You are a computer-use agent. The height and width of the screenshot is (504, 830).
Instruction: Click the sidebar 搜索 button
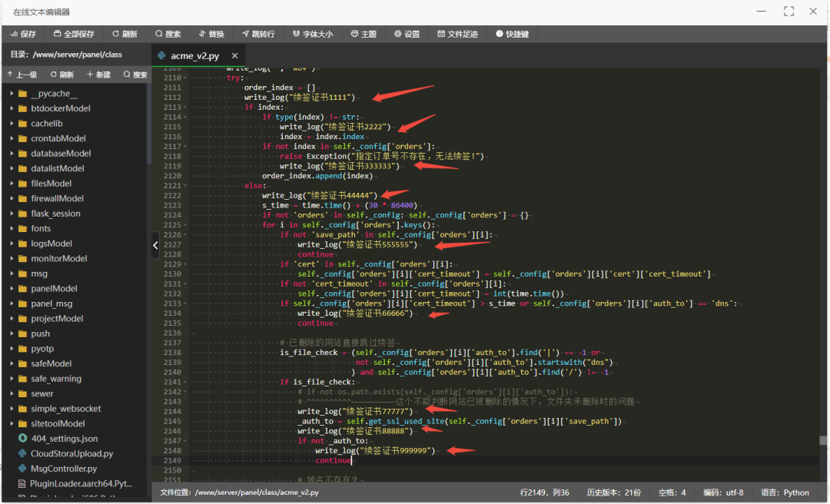tap(135, 75)
